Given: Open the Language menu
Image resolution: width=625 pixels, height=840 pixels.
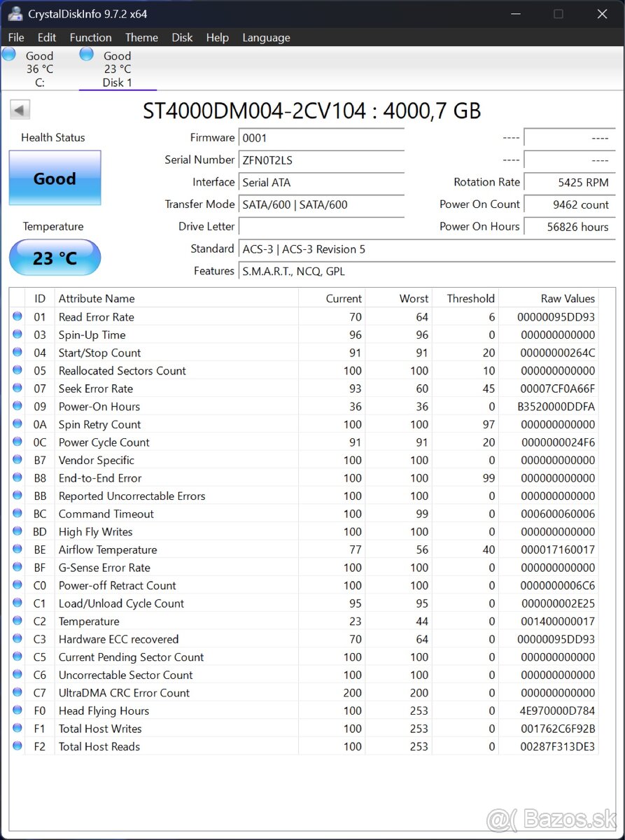Looking at the screenshot, I should [x=266, y=37].
